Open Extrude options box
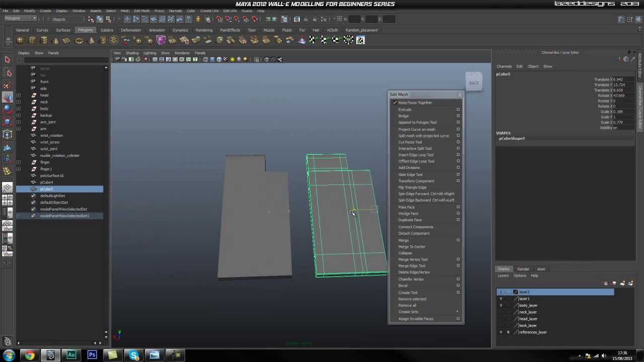This screenshot has height=362, width=644. pos(458,109)
